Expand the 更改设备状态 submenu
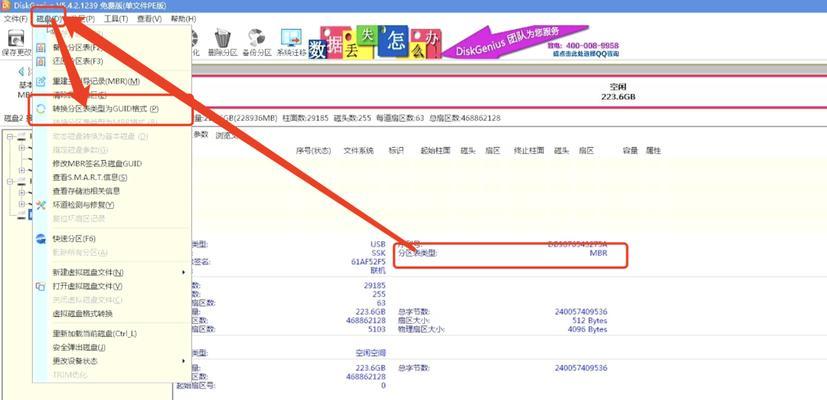The height and width of the screenshot is (400, 827). [111, 361]
